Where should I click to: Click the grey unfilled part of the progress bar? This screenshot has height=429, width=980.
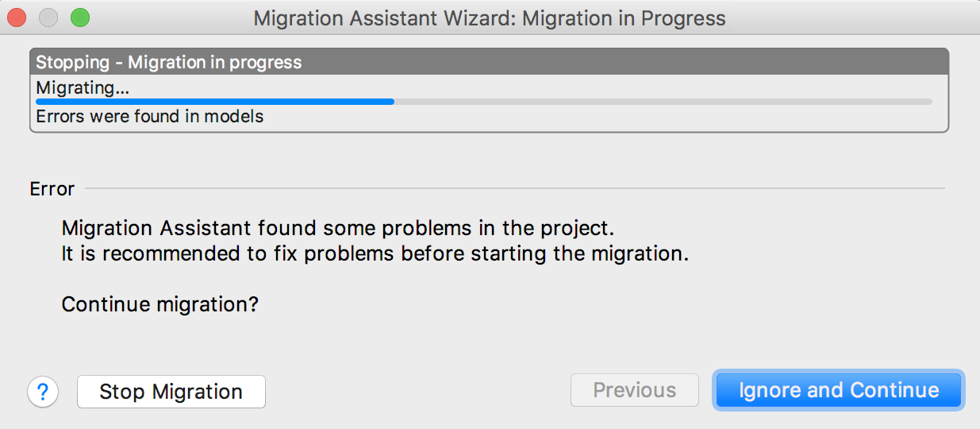pos(659,102)
